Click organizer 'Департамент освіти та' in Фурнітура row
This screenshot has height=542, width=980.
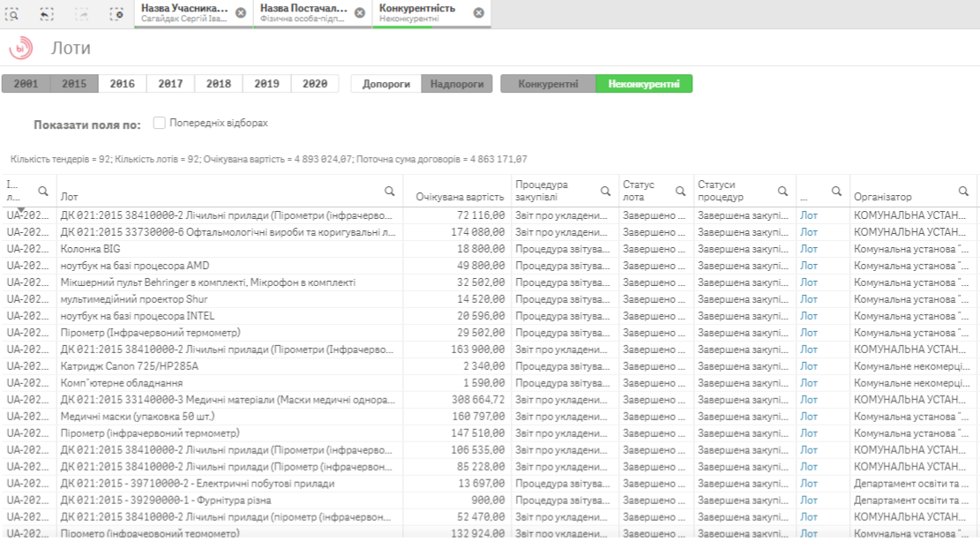point(911,501)
